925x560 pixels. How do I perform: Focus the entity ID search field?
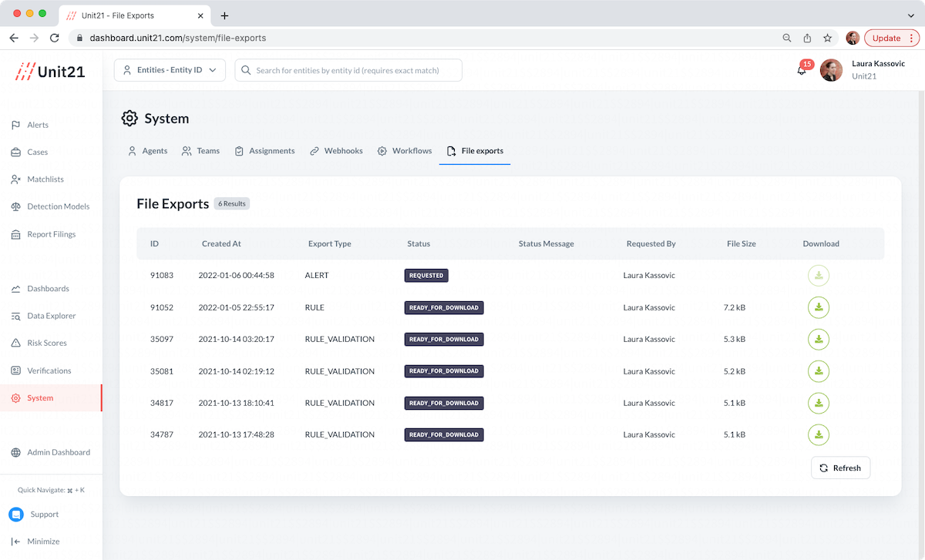[x=348, y=70]
